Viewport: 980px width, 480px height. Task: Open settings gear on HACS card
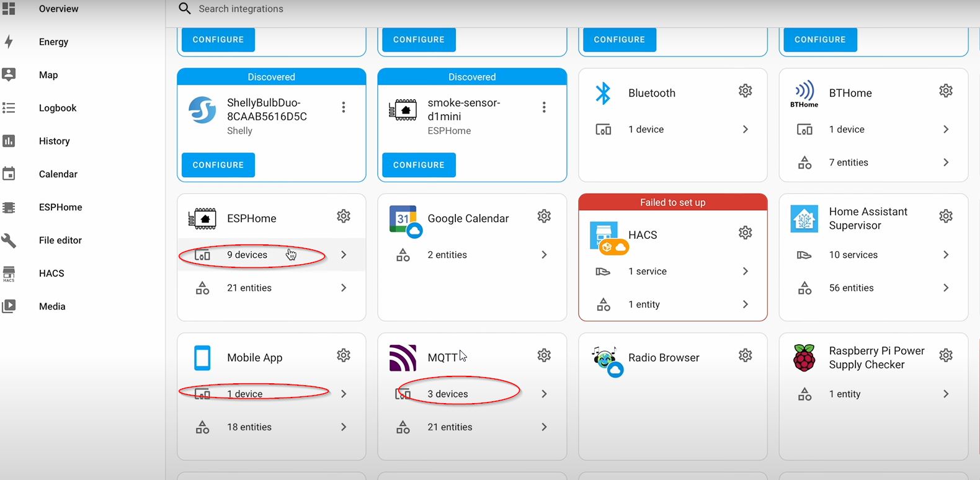[x=746, y=233]
